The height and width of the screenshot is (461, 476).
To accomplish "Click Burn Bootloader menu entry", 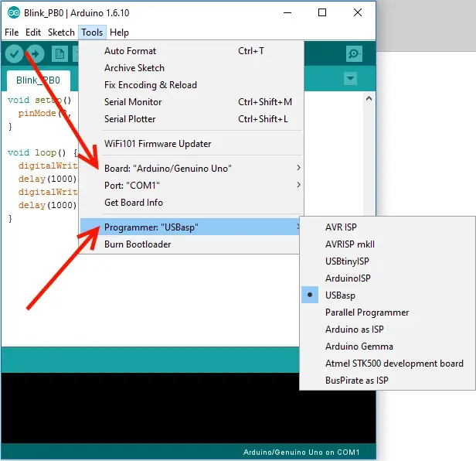I will point(138,244).
